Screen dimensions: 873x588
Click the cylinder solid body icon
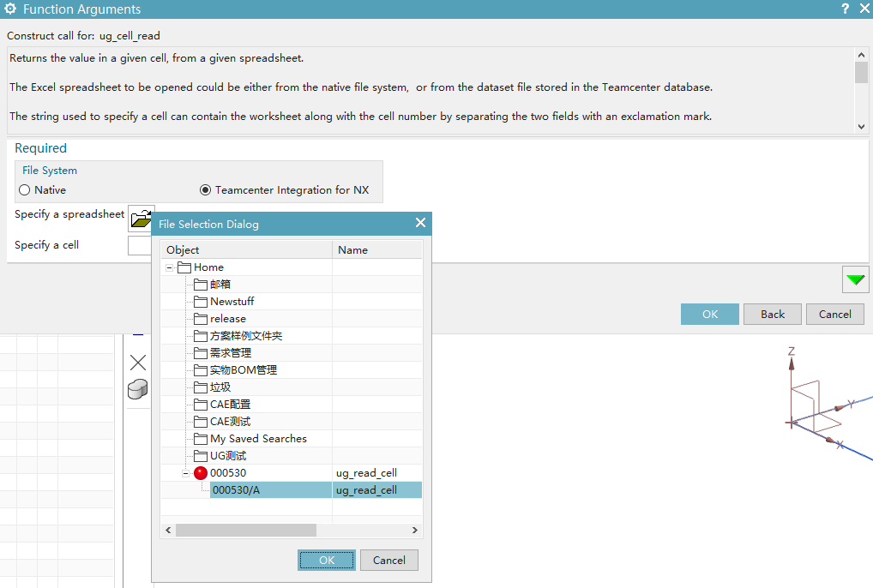pyautogui.click(x=137, y=389)
